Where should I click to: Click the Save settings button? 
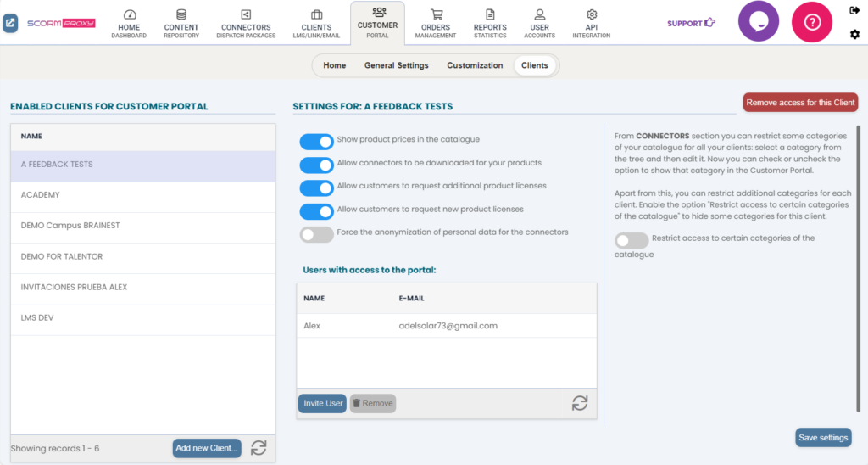click(823, 438)
